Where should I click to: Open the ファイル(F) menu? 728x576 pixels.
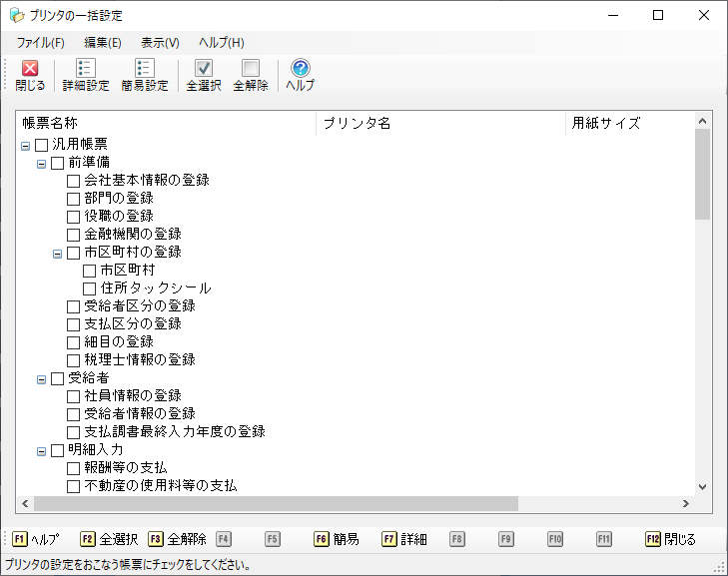point(40,43)
